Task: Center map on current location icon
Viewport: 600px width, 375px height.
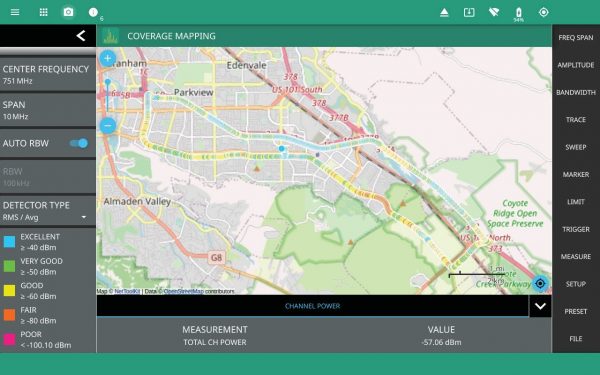Action: [540, 284]
